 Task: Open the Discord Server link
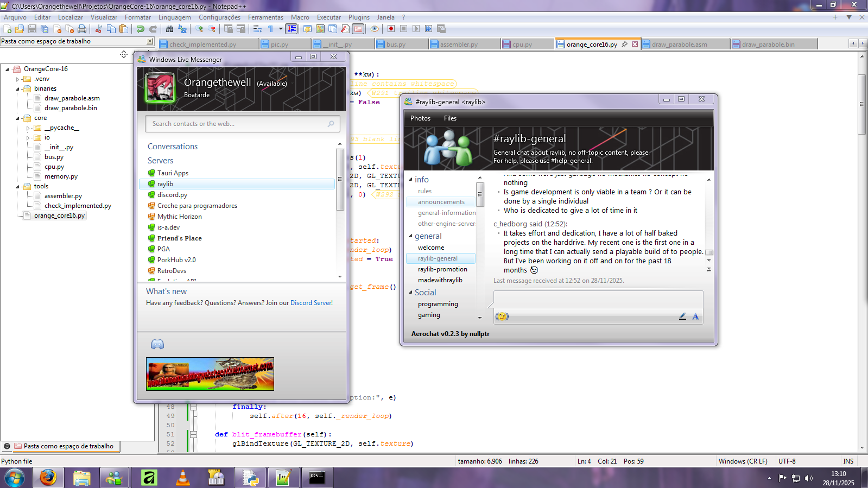[311, 303]
